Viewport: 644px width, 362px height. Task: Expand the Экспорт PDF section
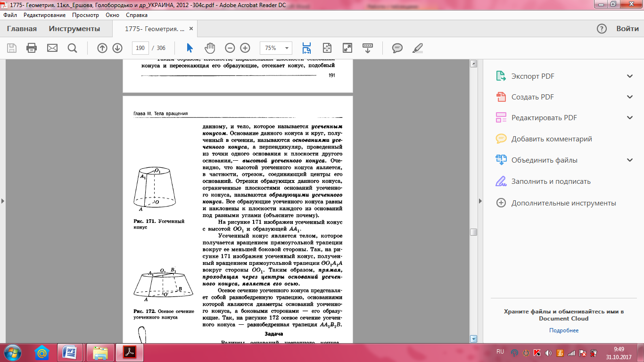(629, 76)
